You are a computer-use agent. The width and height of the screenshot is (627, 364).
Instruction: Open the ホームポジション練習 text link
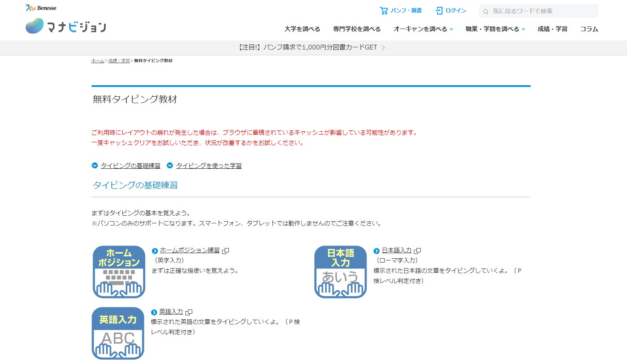coord(190,250)
